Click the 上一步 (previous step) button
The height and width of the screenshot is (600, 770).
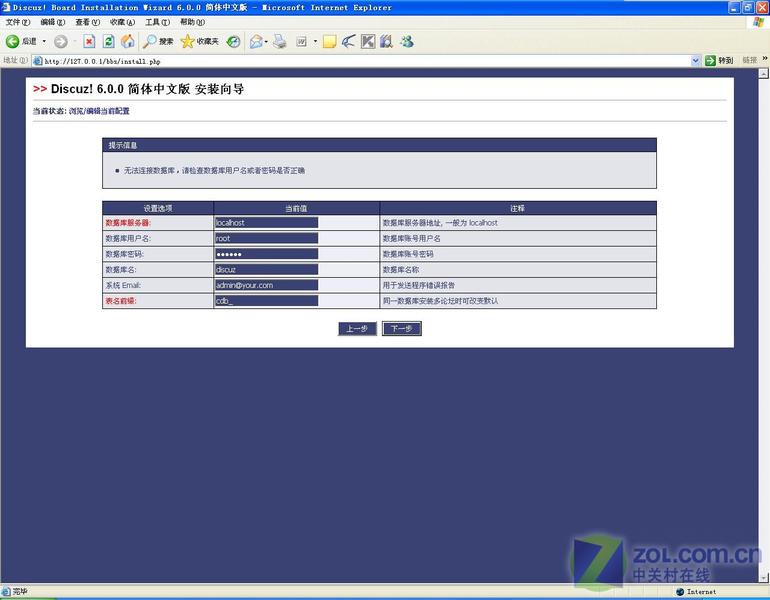pos(357,328)
